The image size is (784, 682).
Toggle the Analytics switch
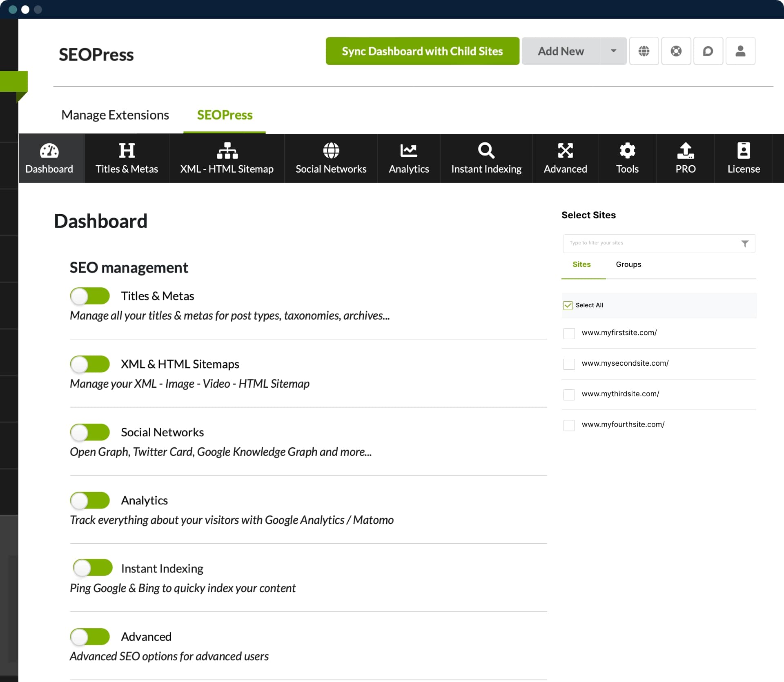(x=90, y=500)
